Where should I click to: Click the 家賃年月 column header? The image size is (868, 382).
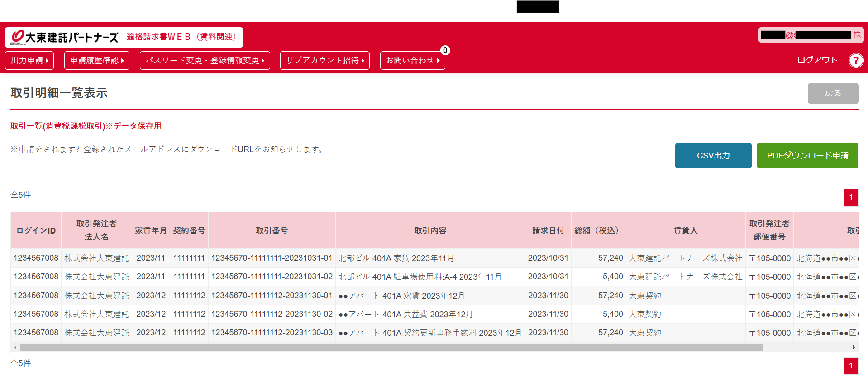point(151,230)
